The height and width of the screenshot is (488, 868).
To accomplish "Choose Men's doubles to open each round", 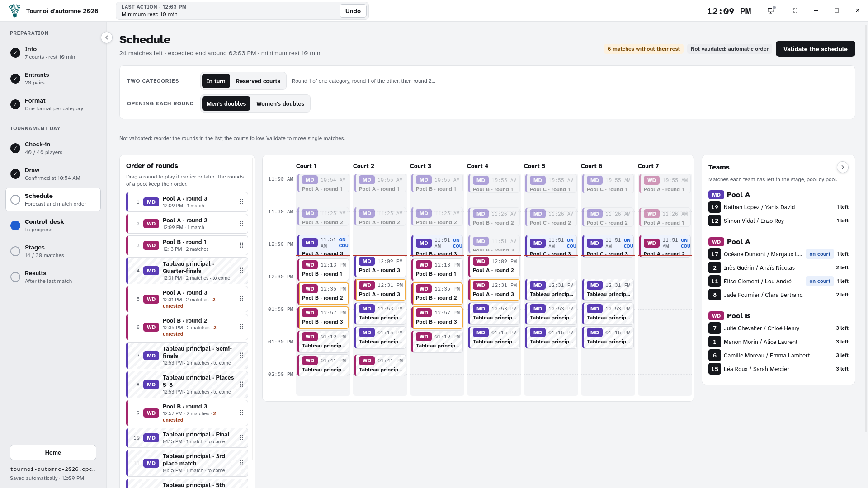I will click(226, 103).
